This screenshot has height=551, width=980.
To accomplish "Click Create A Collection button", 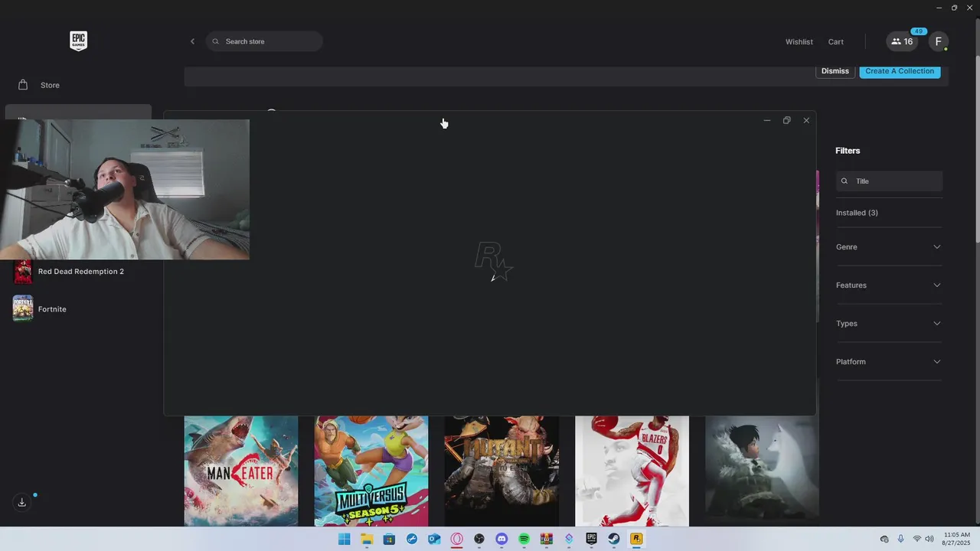I will pyautogui.click(x=900, y=71).
